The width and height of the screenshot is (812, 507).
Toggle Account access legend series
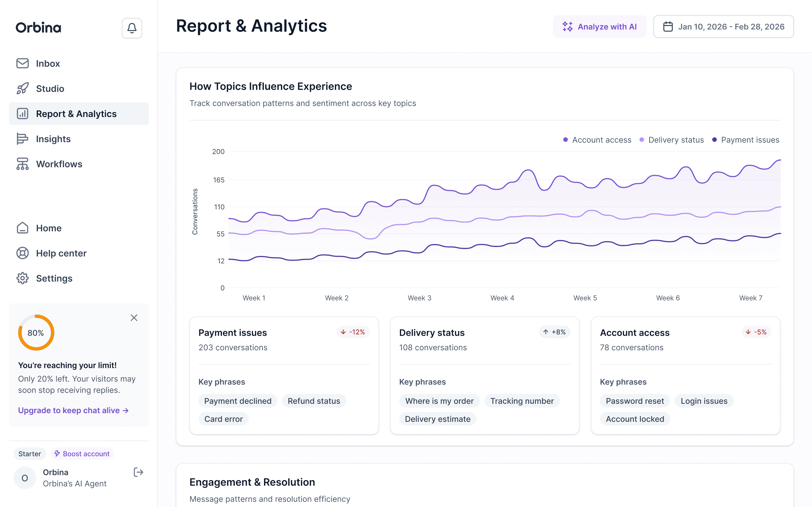click(x=597, y=140)
